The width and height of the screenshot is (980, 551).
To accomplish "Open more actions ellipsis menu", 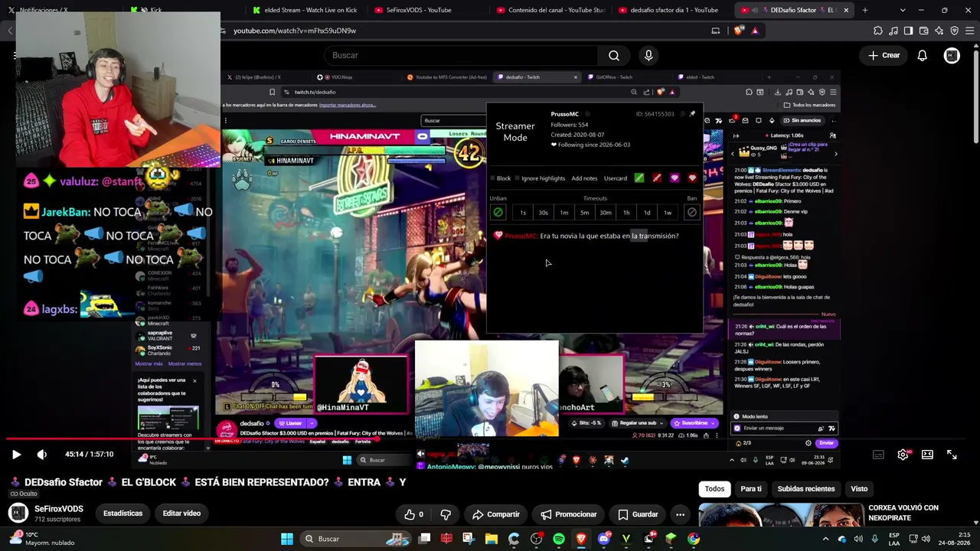I will point(680,514).
